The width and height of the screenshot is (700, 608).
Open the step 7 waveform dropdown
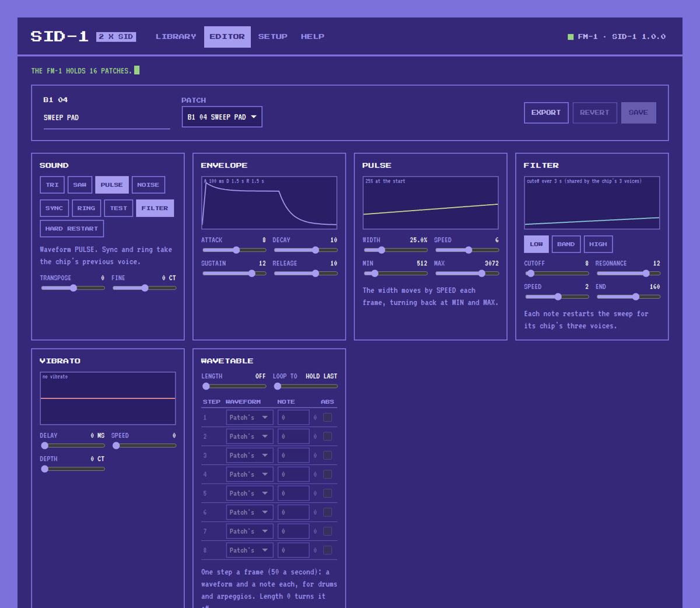[250, 531]
